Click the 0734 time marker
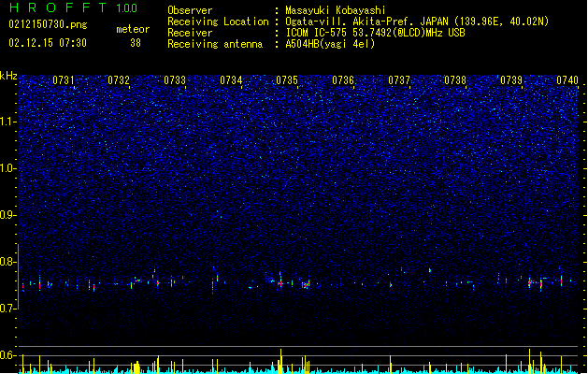588x374 pixels. [x=231, y=80]
